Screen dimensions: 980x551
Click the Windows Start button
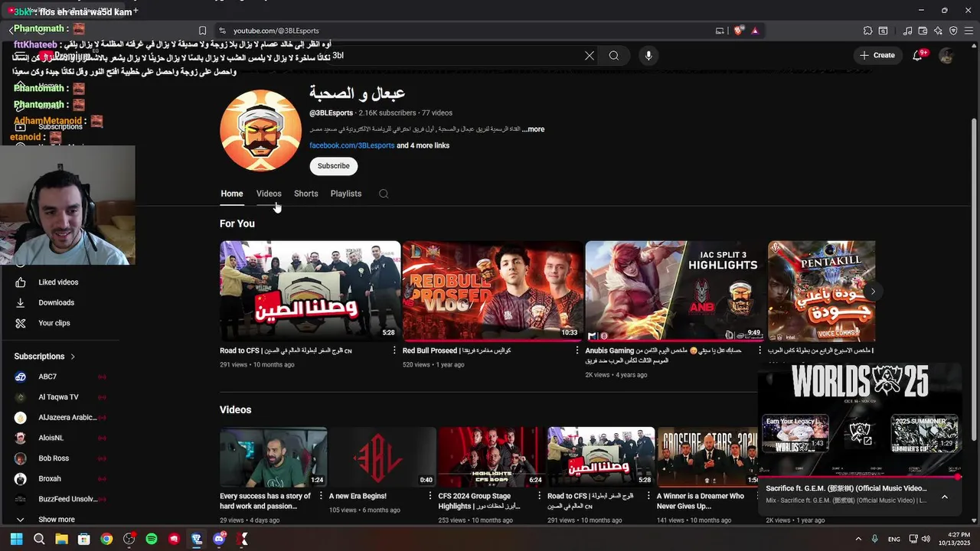click(16, 539)
